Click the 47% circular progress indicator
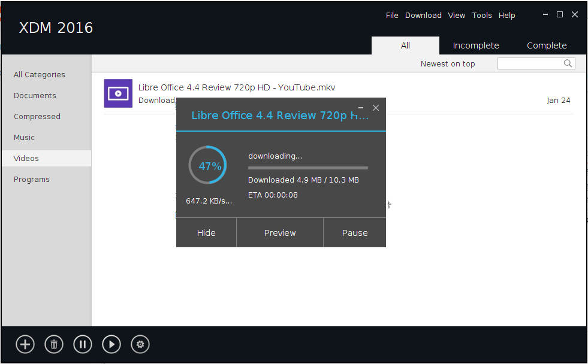 (x=207, y=165)
